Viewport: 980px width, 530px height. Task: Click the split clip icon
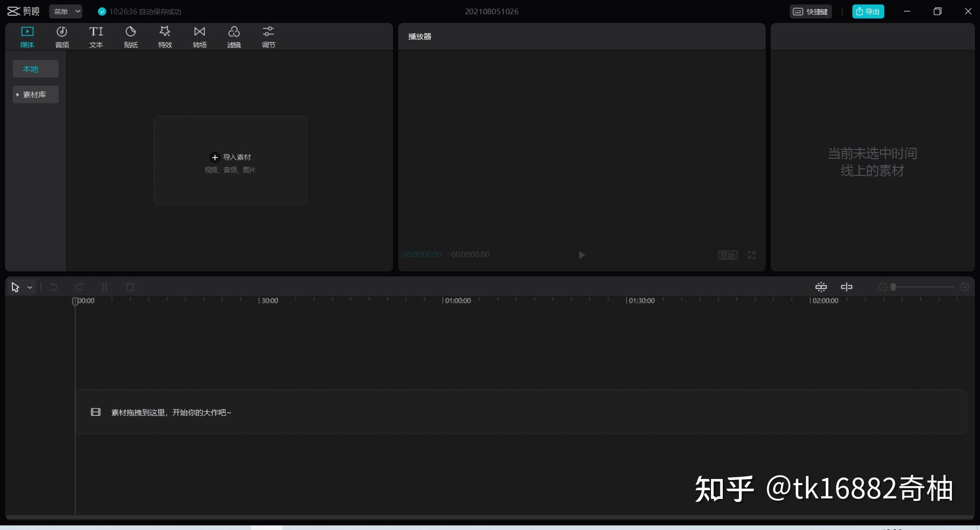click(x=105, y=287)
